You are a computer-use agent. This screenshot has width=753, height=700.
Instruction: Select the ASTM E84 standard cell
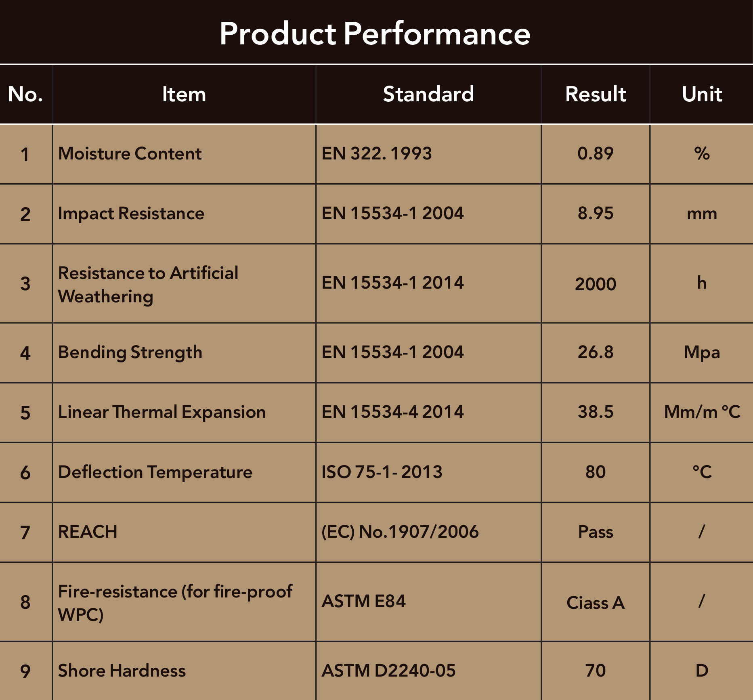(363, 601)
